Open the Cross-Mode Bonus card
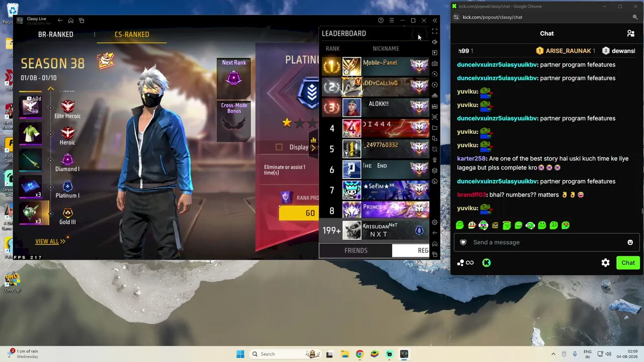Screen dimensions: 644x362 pos(234,122)
